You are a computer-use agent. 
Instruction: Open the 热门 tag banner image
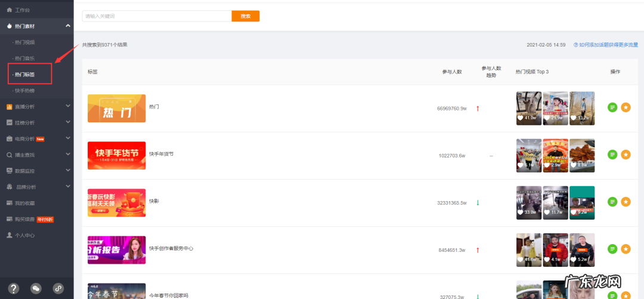[117, 108]
